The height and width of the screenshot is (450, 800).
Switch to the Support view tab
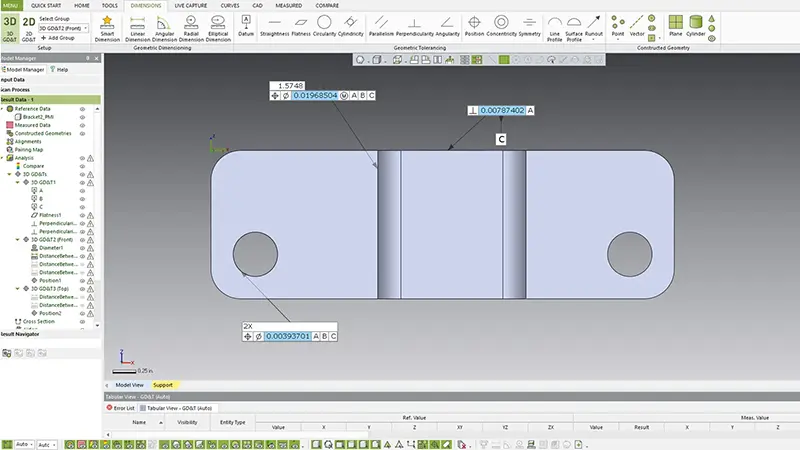pos(162,384)
